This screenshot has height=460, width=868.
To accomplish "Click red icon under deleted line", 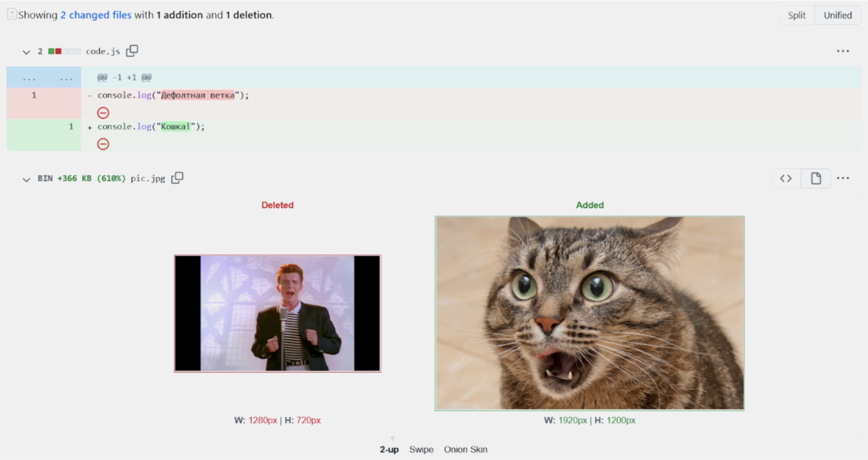I will [x=103, y=113].
